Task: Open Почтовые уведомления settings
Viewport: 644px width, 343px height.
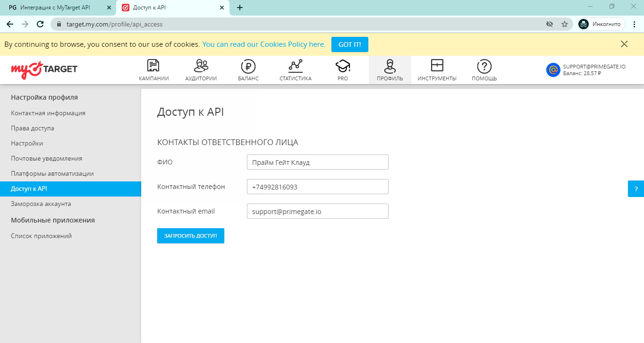Action: (46, 158)
